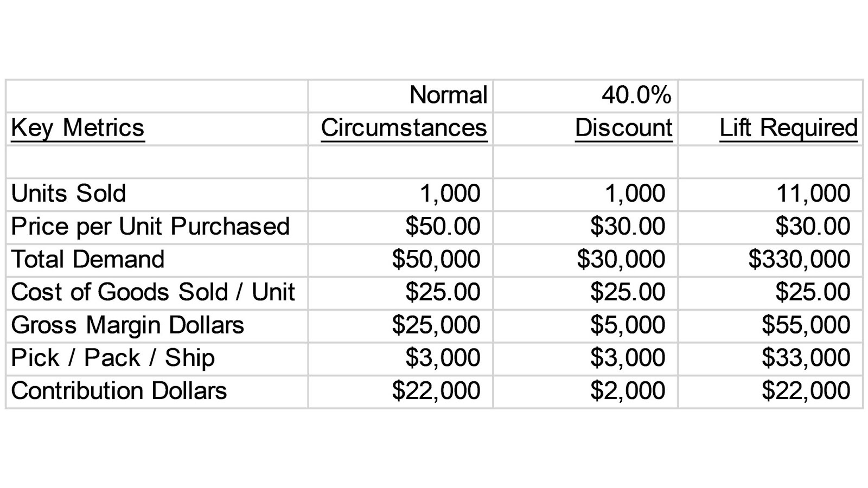This screenshot has width=868, height=488.
Task: Click the Contribution Dollars row label
Action: point(119,391)
